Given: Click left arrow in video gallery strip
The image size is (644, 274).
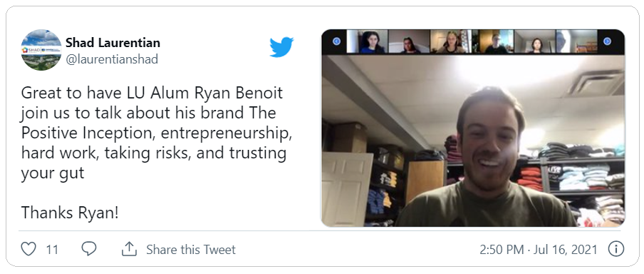Looking at the screenshot, I should [x=336, y=41].
